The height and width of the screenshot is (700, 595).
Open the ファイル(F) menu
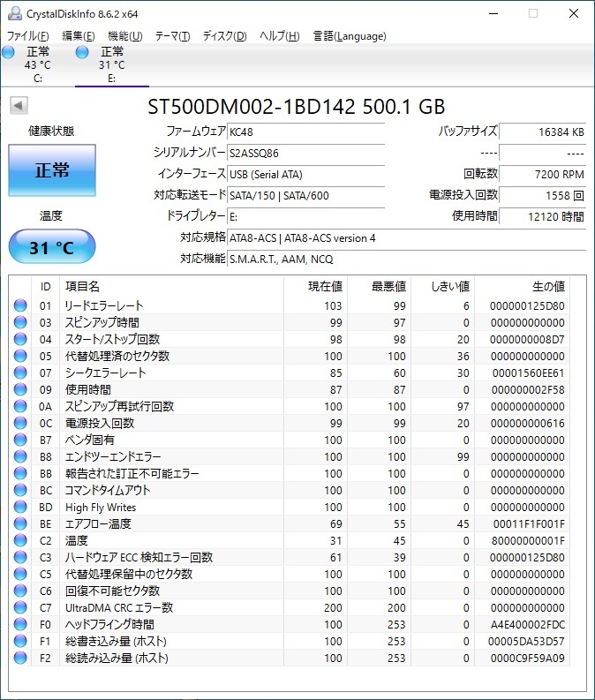pyautogui.click(x=27, y=36)
